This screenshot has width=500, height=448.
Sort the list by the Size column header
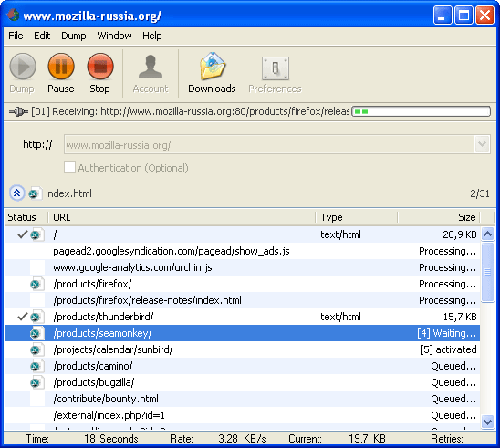(x=439, y=217)
